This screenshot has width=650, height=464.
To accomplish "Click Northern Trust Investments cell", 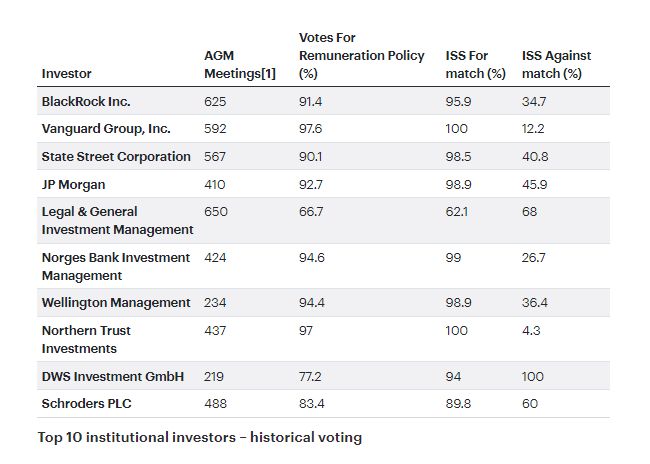I will point(86,339).
